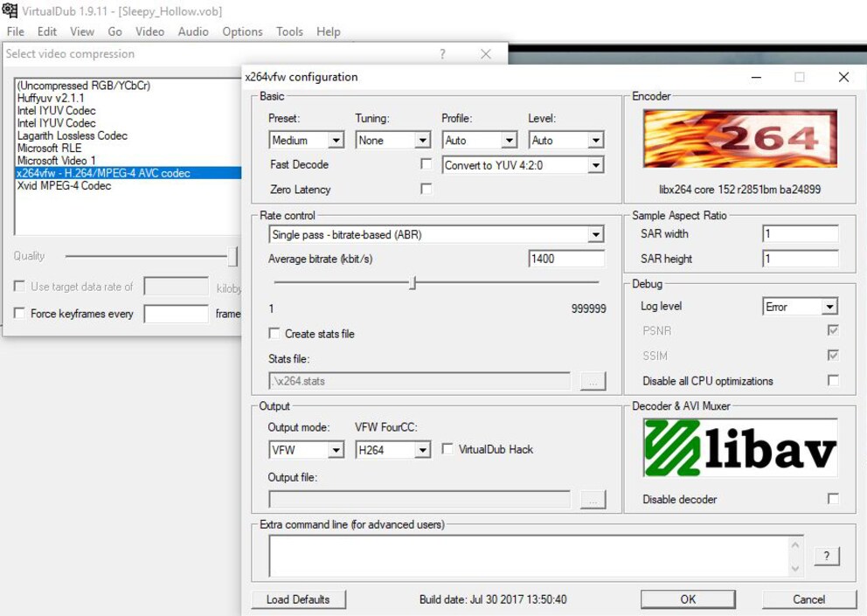Tick the Create stats file checkbox

pyautogui.click(x=274, y=333)
